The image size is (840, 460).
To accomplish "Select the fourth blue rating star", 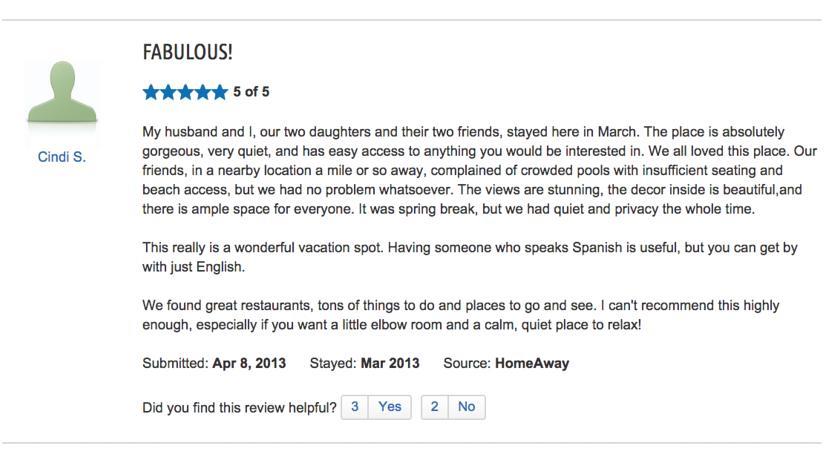I will (x=202, y=93).
